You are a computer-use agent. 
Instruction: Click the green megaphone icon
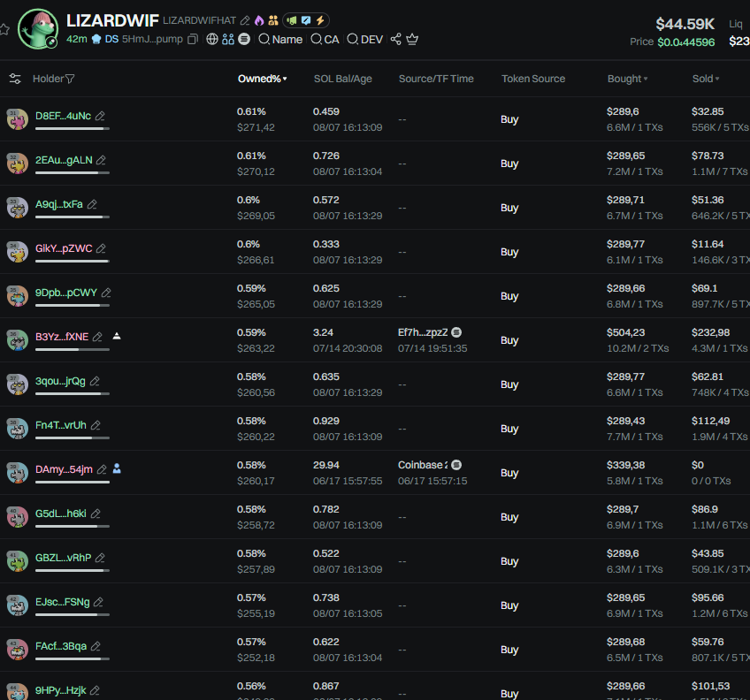[292, 20]
